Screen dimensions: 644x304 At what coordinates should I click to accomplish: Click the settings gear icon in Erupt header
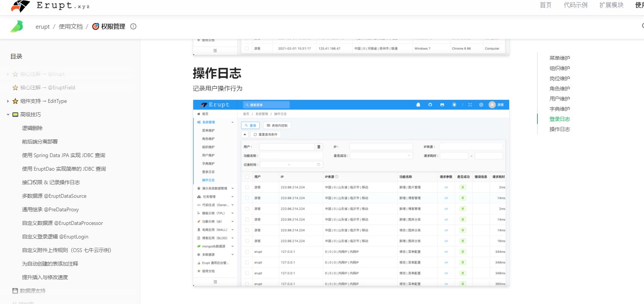(x=481, y=105)
